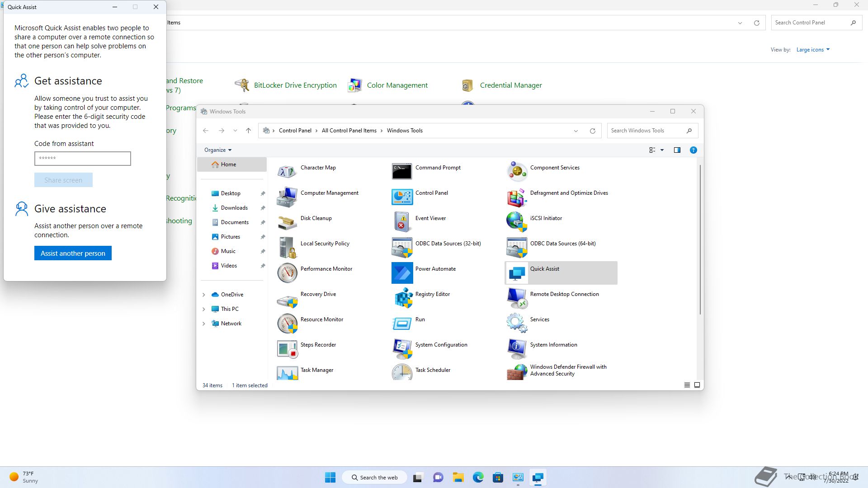Image resolution: width=868 pixels, height=488 pixels.
Task: Expand OneDrive tree node
Action: click(x=203, y=295)
